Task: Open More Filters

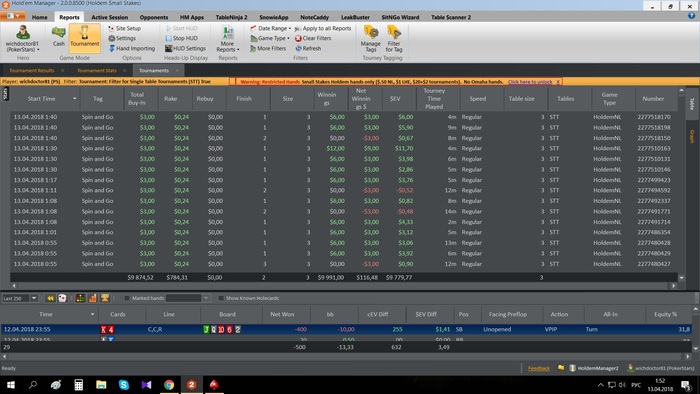Action: [x=268, y=48]
